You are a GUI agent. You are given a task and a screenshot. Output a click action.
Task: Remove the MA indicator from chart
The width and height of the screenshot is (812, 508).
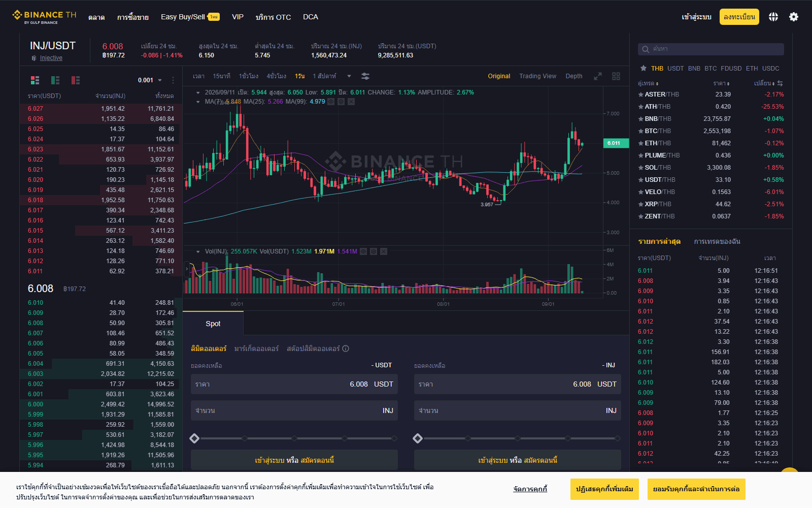point(351,102)
